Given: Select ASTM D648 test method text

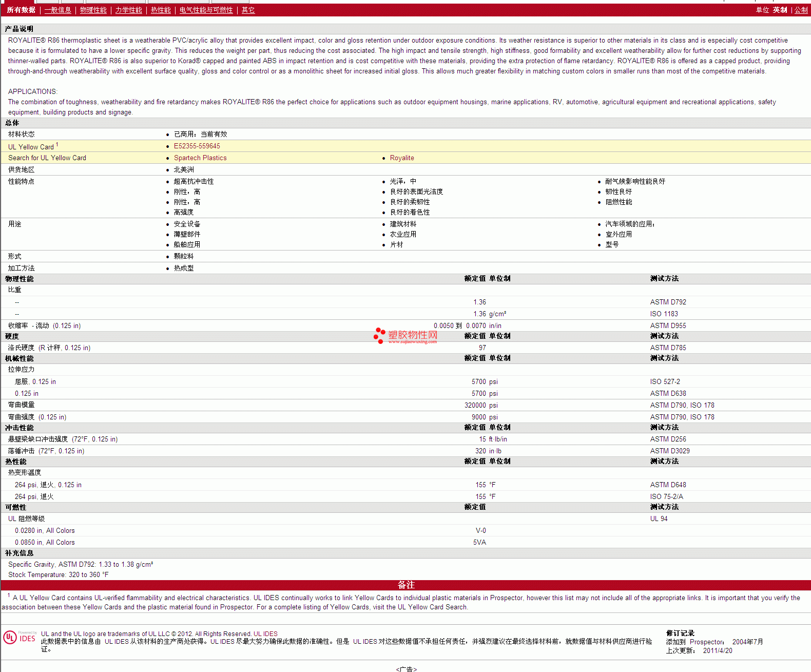Looking at the screenshot, I should (x=668, y=485).
